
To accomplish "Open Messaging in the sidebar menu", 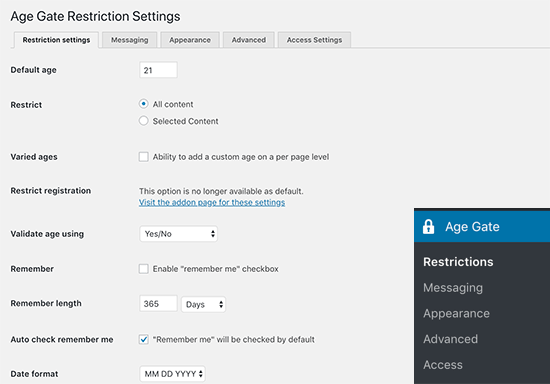I will click(453, 288).
